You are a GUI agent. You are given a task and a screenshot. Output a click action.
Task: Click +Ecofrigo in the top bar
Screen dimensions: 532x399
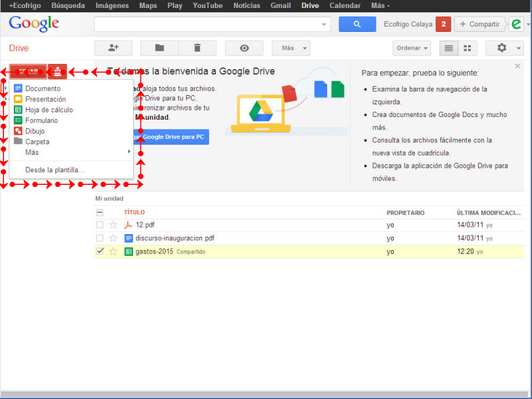pos(25,6)
